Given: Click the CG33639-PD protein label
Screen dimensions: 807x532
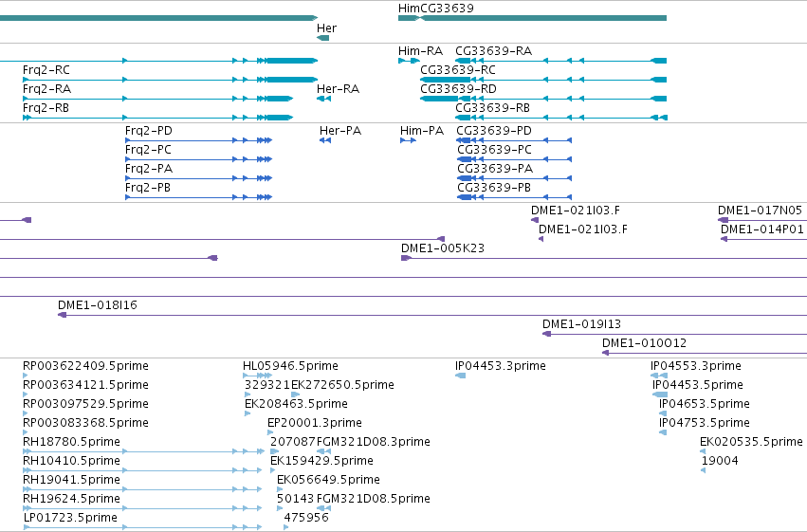Looking at the screenshot, I should [x=494, y=131].
